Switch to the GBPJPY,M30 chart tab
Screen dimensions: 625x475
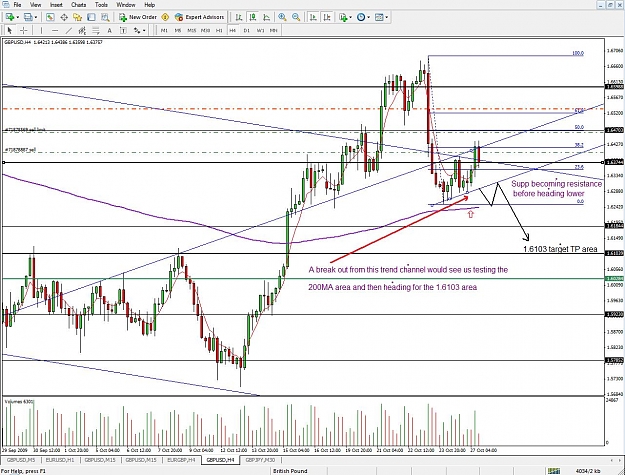pos(260,460)
